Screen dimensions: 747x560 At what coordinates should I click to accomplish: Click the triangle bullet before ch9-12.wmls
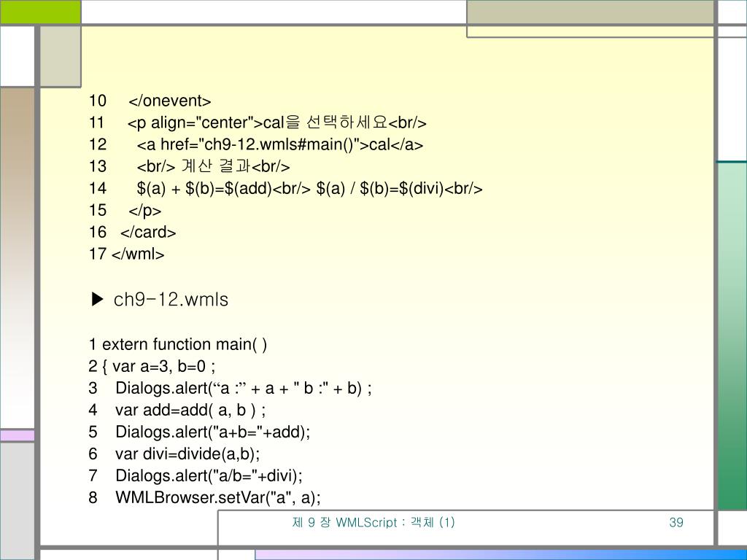pos(97,299)
